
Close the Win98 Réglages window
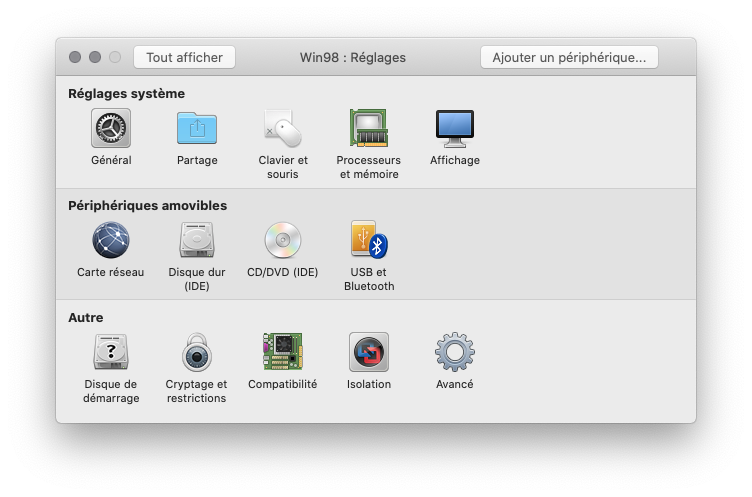[75, 57]
